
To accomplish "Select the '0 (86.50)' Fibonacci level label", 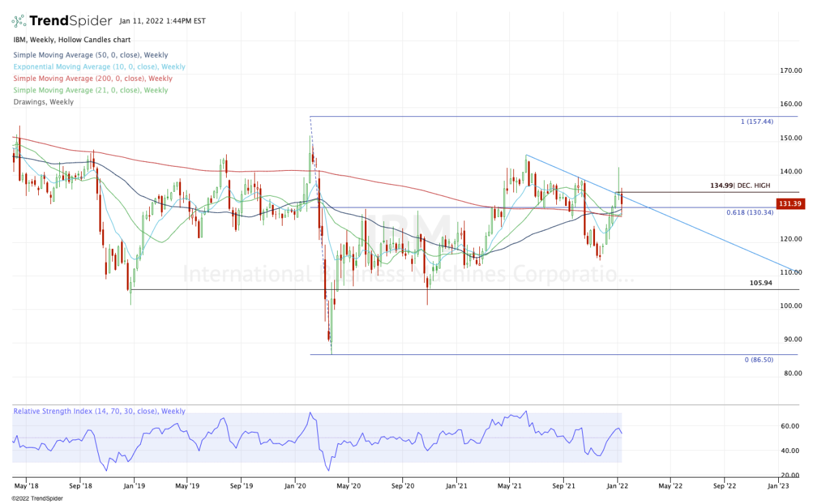I will [760, 359].
